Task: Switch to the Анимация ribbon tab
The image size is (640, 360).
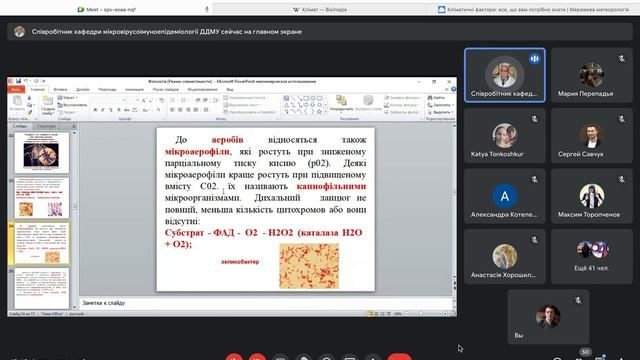Action: point(134,89)
